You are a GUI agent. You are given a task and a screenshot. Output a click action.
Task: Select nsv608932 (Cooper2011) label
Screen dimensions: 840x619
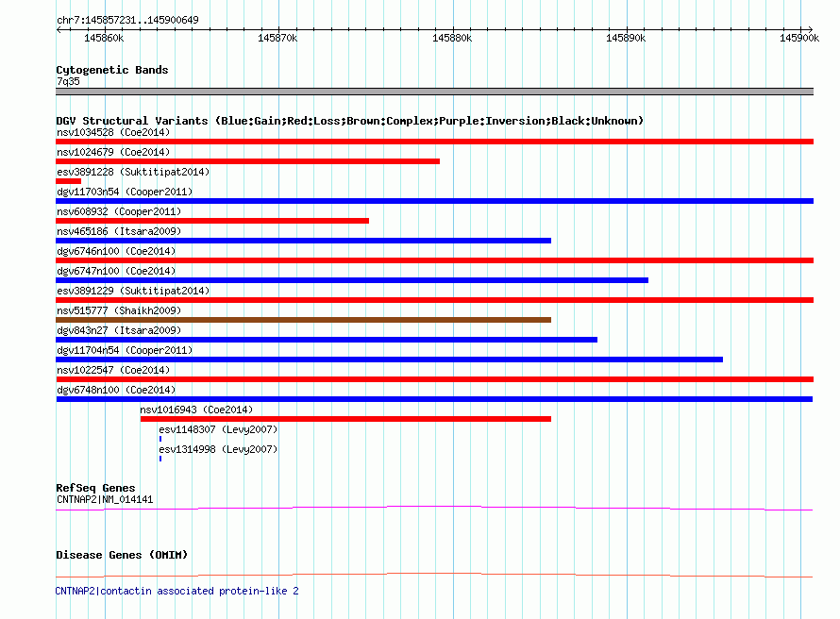(x=119, y=211)
